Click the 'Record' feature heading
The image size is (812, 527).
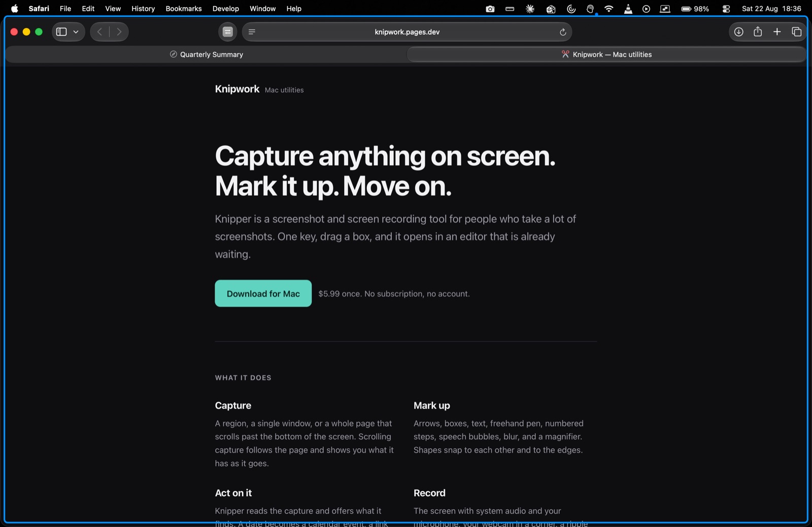(429, 493)
